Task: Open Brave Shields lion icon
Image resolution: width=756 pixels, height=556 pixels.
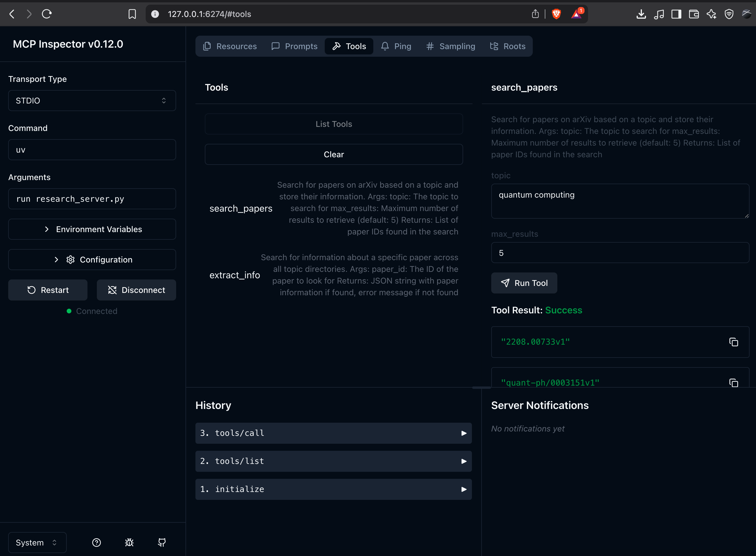Action: tap(557, 14)
